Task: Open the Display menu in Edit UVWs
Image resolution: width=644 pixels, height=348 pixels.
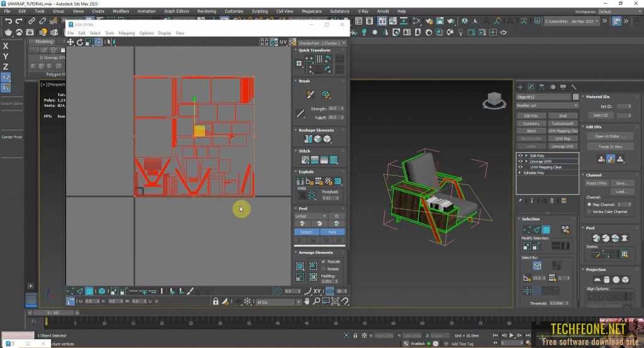Action: coord(164,33)
